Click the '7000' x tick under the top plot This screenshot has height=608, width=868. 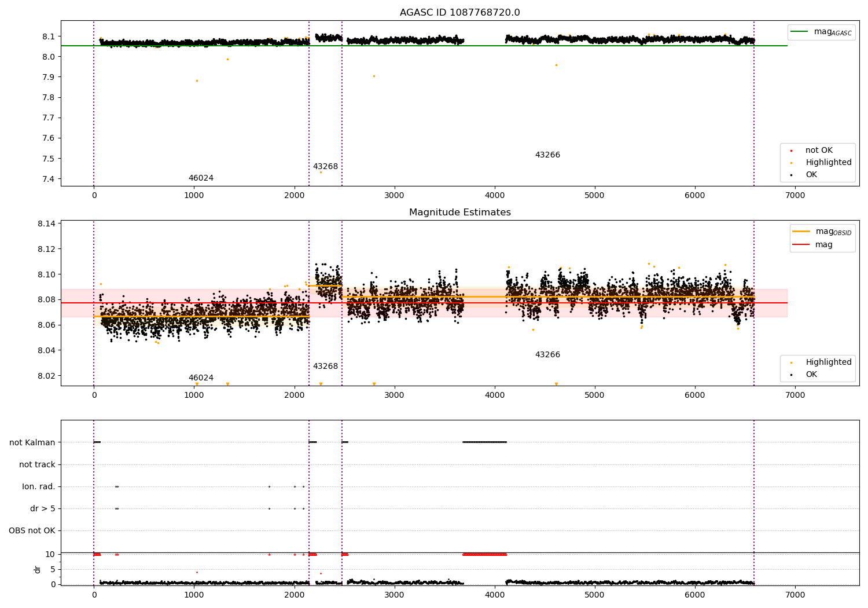tap(795, 196)
